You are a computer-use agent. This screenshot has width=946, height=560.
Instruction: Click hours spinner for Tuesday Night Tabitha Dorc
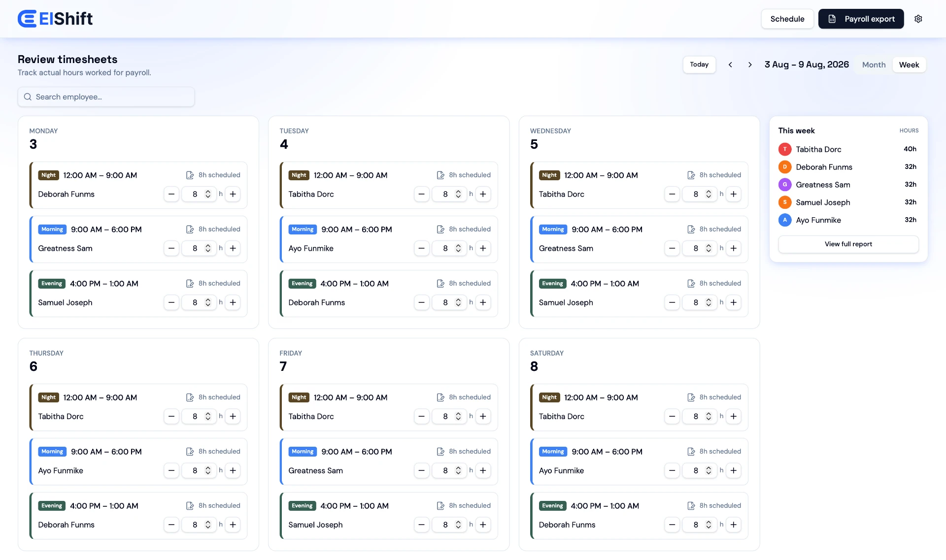click(458, 194)
